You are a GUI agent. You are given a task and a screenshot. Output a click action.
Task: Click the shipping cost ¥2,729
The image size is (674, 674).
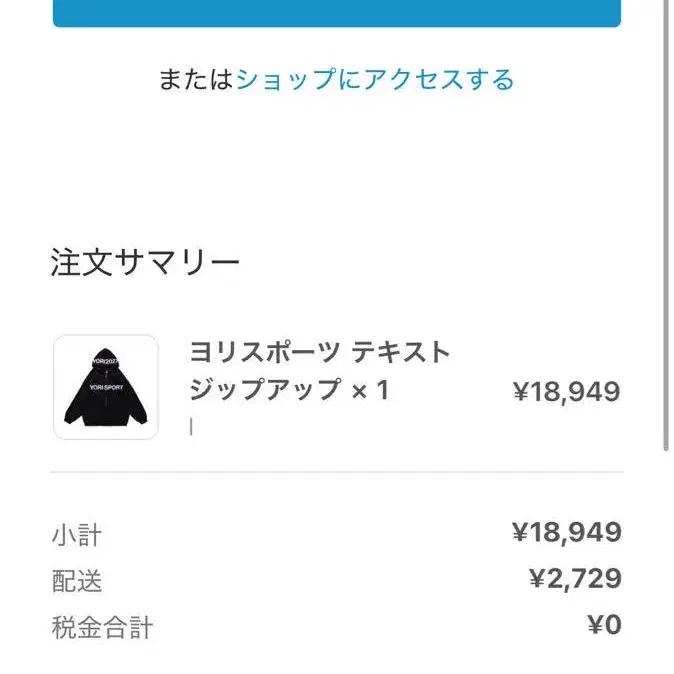[575, 579]
